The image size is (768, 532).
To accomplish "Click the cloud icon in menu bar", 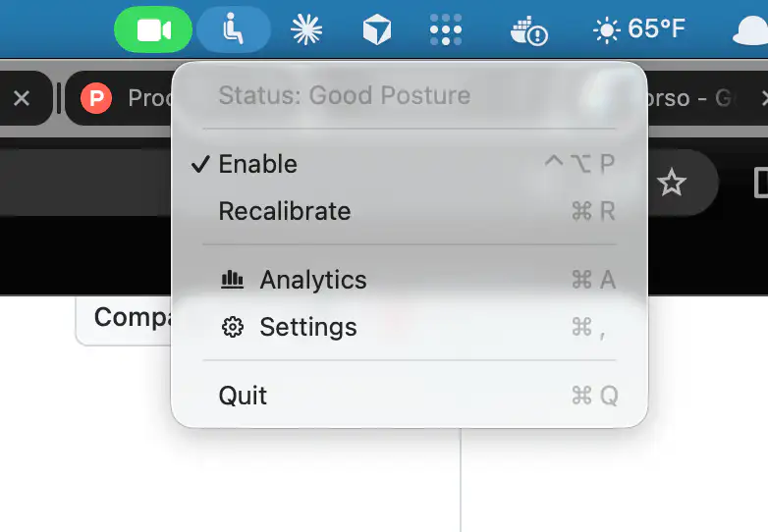I will (752, 31).
